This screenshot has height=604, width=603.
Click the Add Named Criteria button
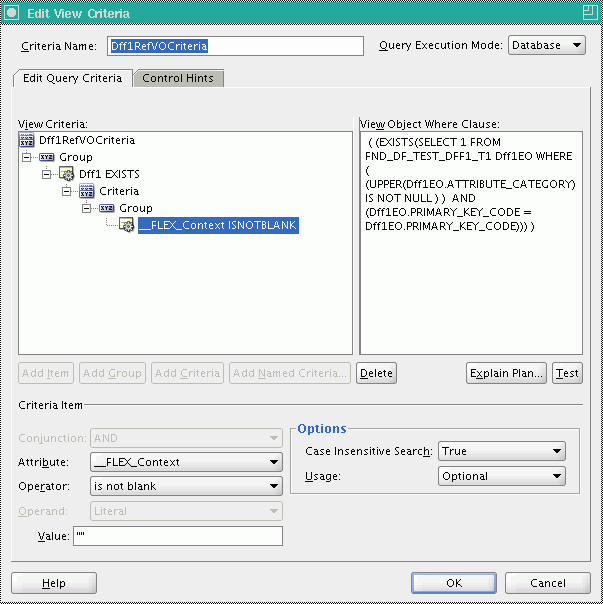click(290, 373)
